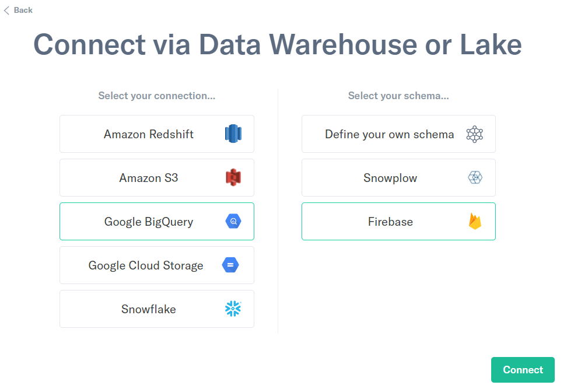
Task: Click the Google Cloud Storage icon
Action: click(x=230, y=265)
